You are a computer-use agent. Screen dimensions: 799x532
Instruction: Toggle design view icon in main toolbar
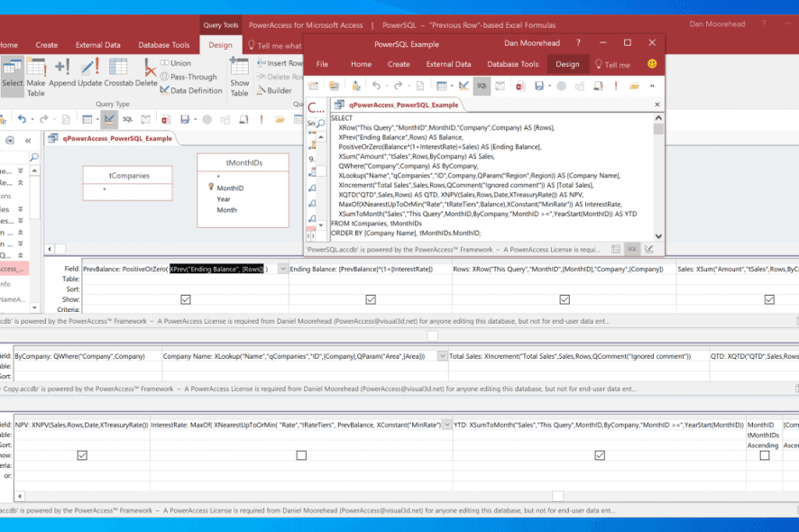109,119
